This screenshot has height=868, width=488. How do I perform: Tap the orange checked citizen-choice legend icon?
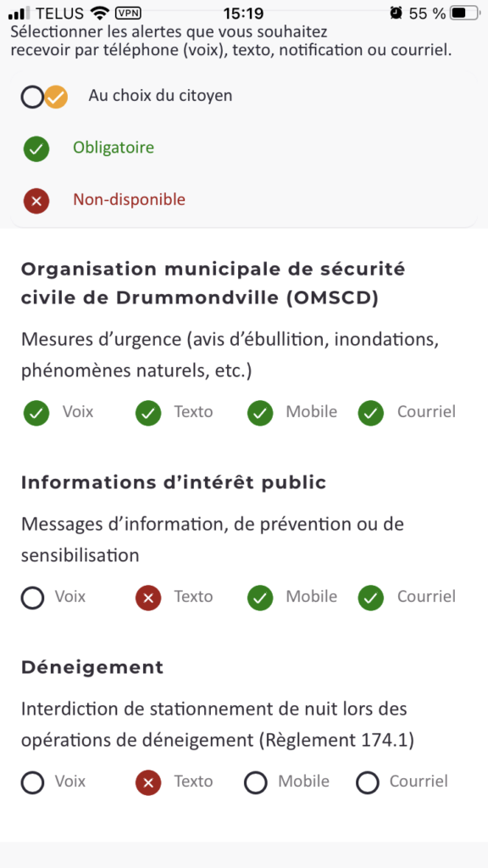(56, 97)
